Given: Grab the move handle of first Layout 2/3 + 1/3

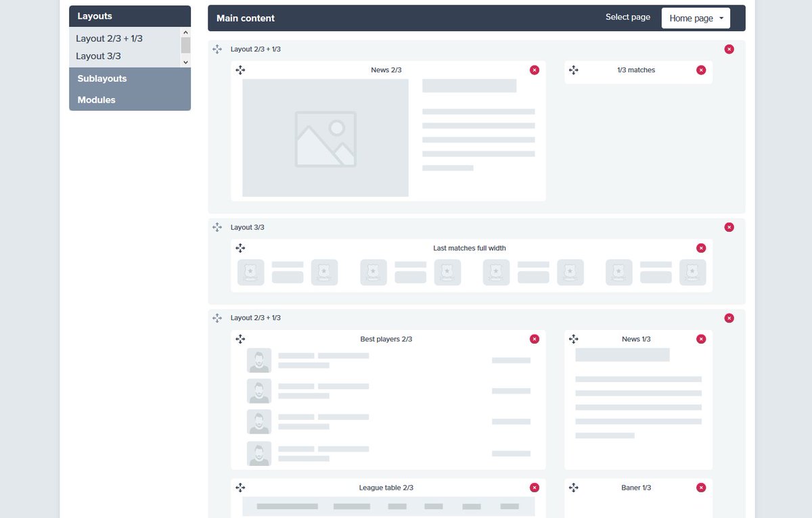Looking at the screenshot, I should click(217, 49).
